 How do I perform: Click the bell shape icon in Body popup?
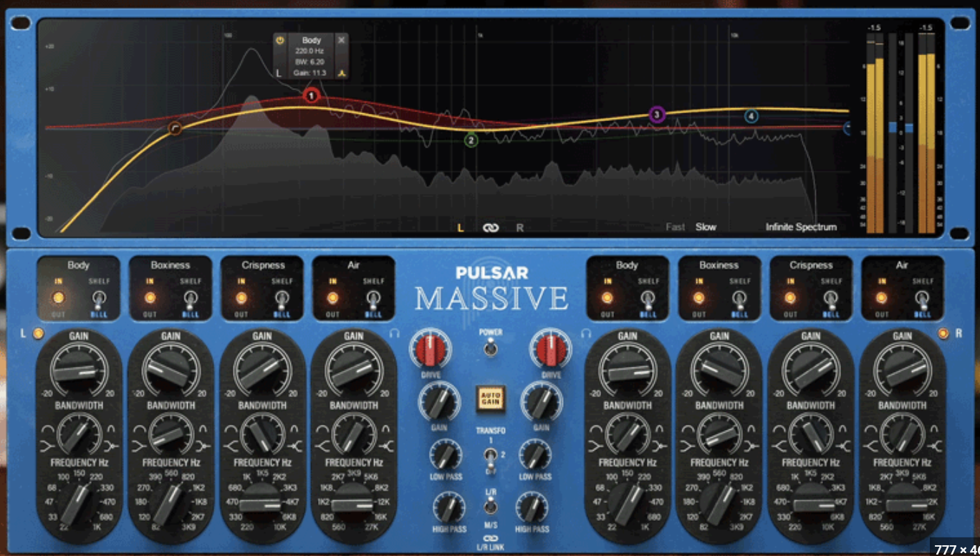(342, 73)
